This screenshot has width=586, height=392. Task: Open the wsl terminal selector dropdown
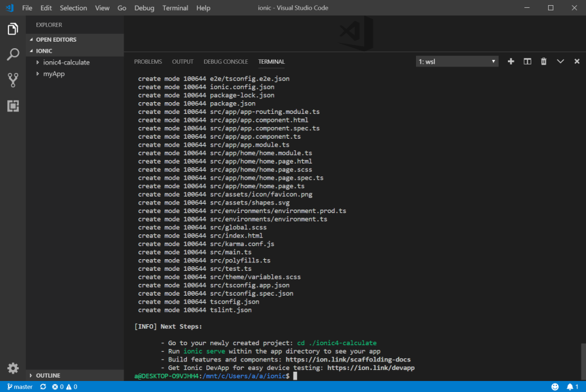point(457,61)
